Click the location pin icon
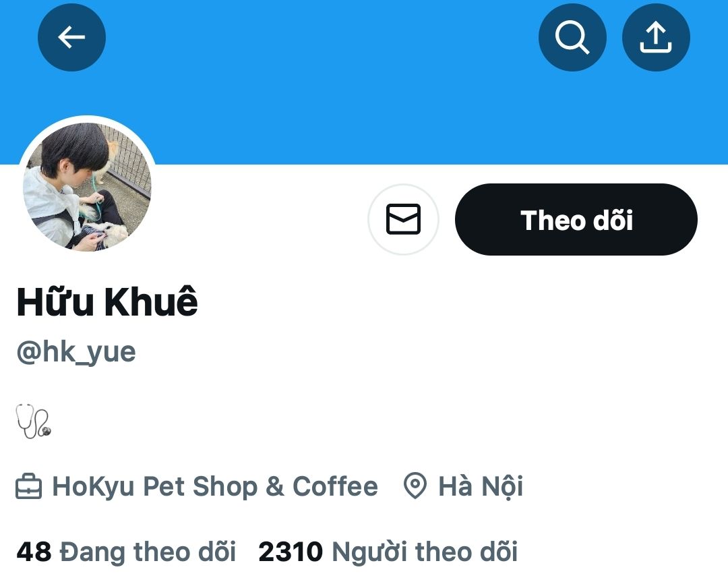The image size is (728, 584). 415,486
